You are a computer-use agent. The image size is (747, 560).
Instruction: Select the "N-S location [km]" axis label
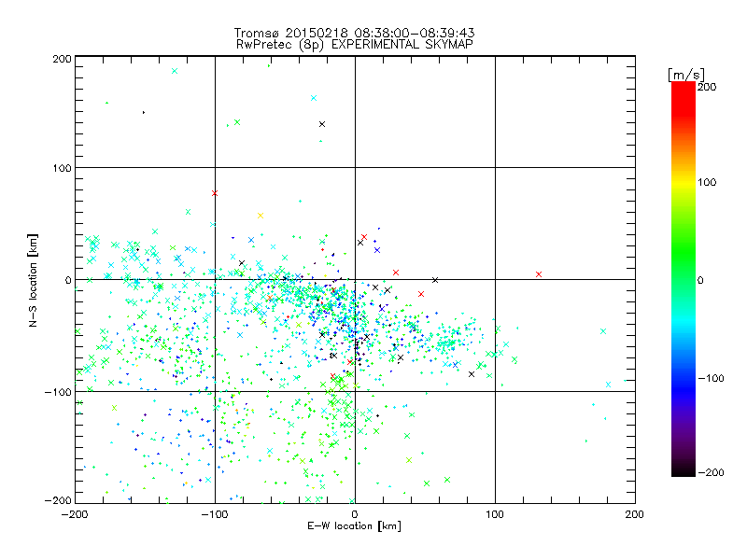pyautogui.click(x=33, y=280)
